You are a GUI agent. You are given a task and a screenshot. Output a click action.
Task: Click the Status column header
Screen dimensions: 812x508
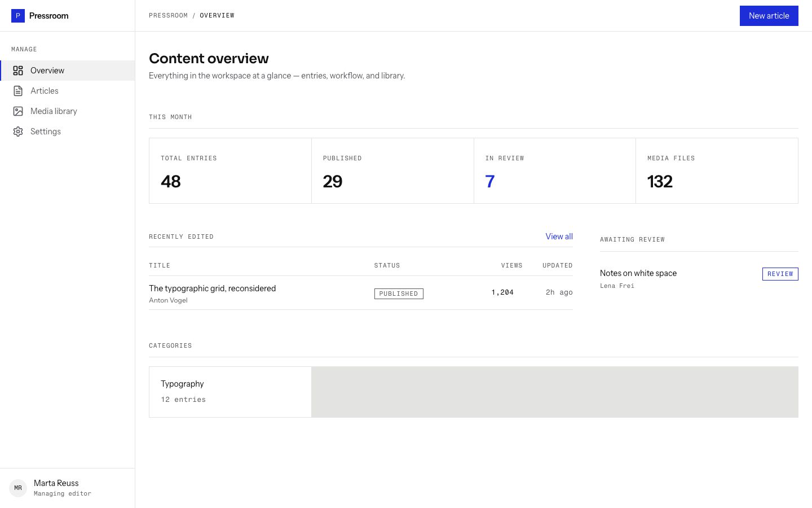(x=387, y=265)
